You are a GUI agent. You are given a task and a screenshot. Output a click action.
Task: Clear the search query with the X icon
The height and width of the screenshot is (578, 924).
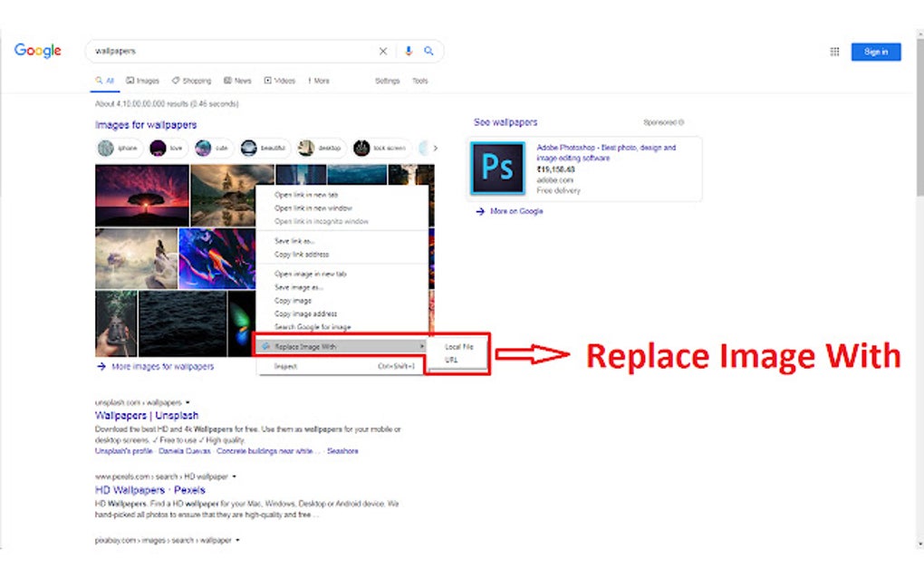[383, 51]
